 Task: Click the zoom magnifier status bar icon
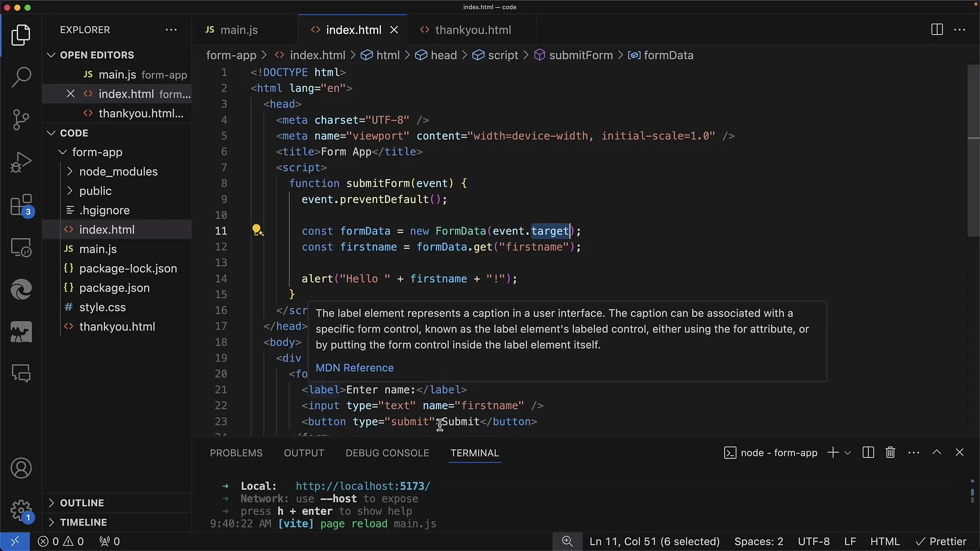tap(567, 541)
